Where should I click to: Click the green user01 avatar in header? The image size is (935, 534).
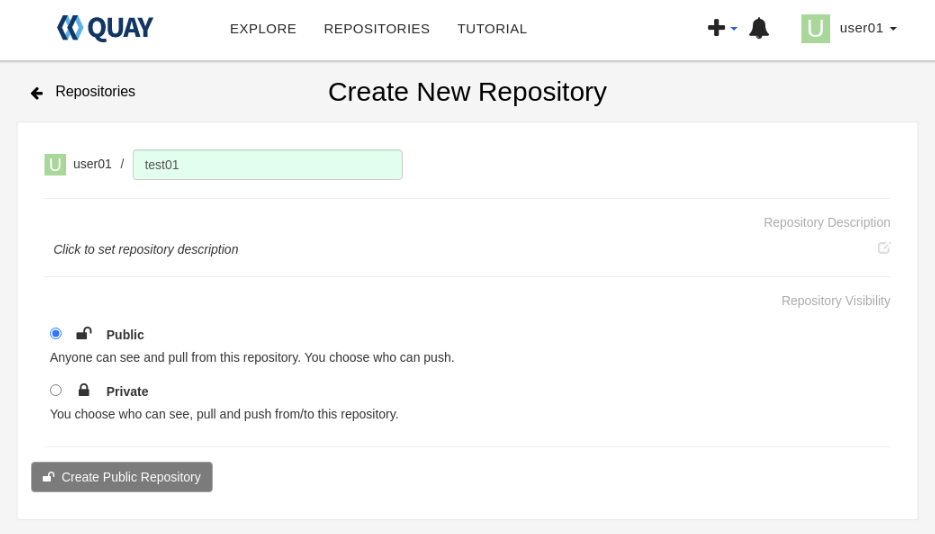815,29
